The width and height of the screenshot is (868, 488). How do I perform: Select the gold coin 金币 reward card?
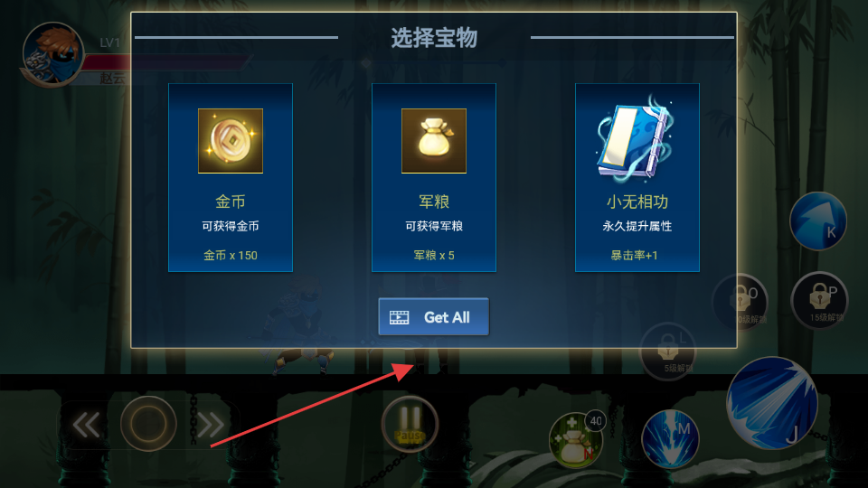click(231, 178)
